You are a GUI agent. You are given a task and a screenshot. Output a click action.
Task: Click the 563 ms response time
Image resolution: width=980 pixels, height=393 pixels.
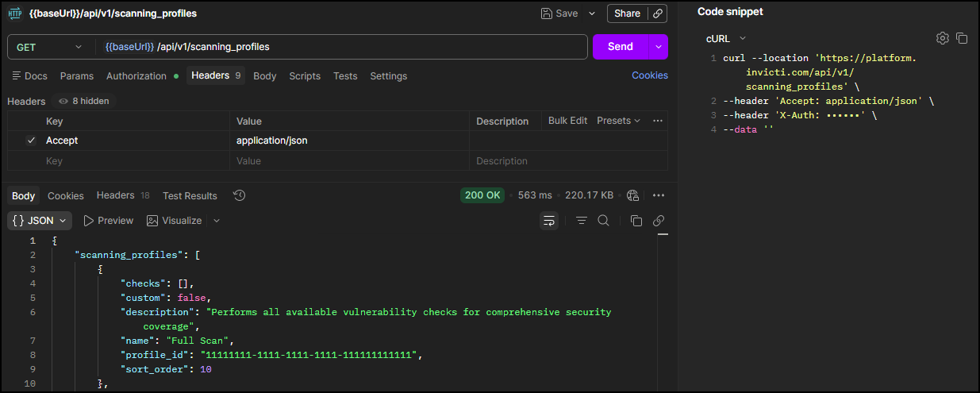tap(535, 195)
